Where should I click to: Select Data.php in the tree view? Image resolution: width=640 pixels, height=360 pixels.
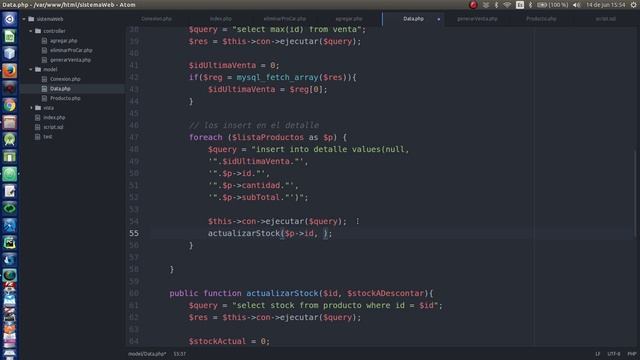click(x=60, y=89)
